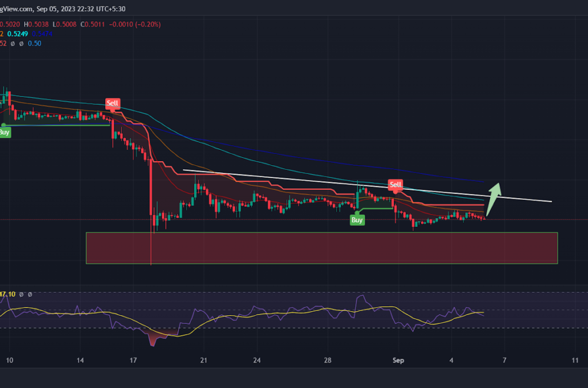Click the blue indicator value 0.50
This screenshot has height=388, width=588.
point(35,44)
